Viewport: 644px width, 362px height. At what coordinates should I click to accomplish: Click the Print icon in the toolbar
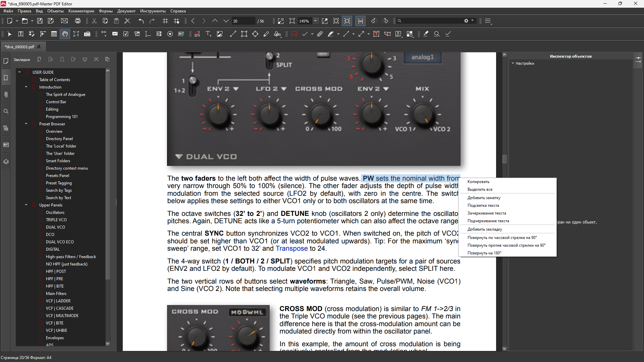(x=78, y=21)
